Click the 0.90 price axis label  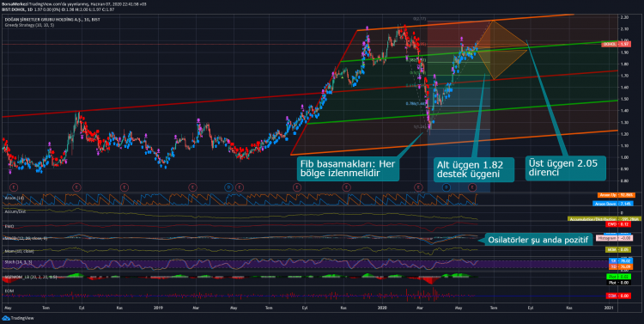coord(625,169)
